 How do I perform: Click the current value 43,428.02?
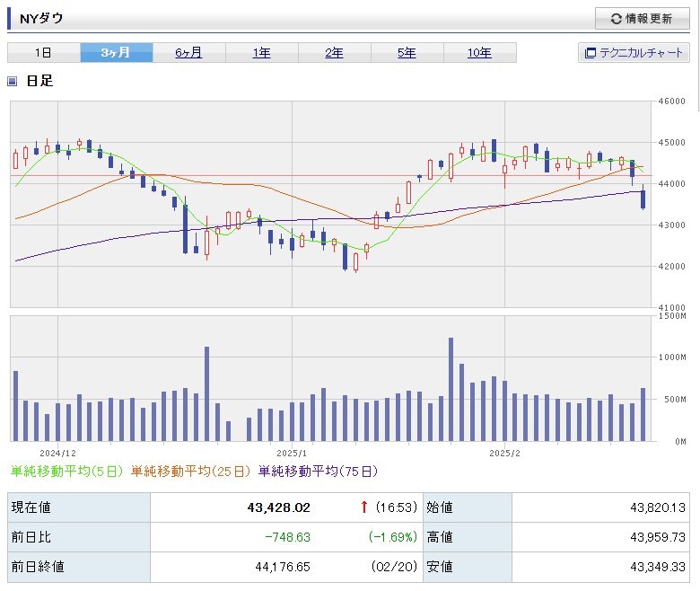(x=278, y=507)
